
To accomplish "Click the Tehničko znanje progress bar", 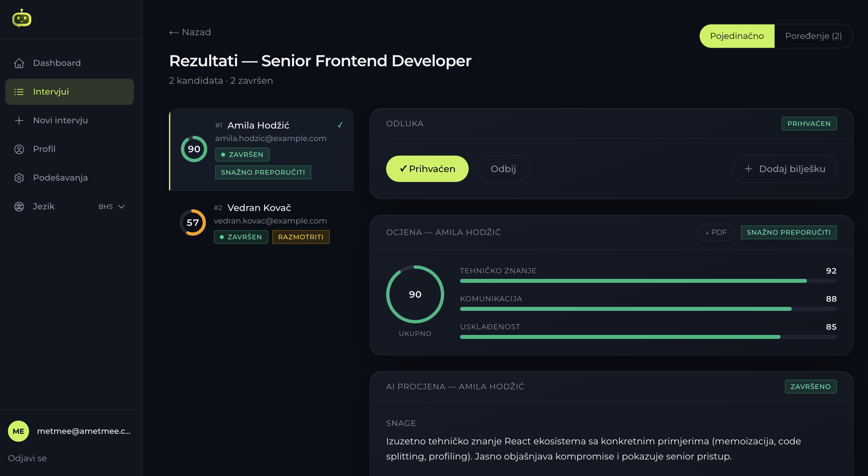I will click(x=648, y=281).
